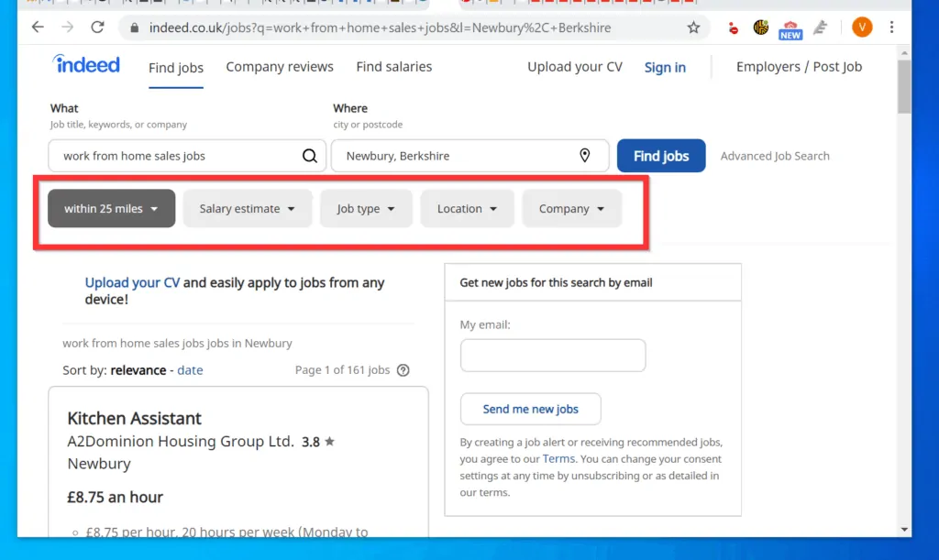Click the orange profile avatar with letter V
This screenshot has height=560, width=939.
pos(862,27)
